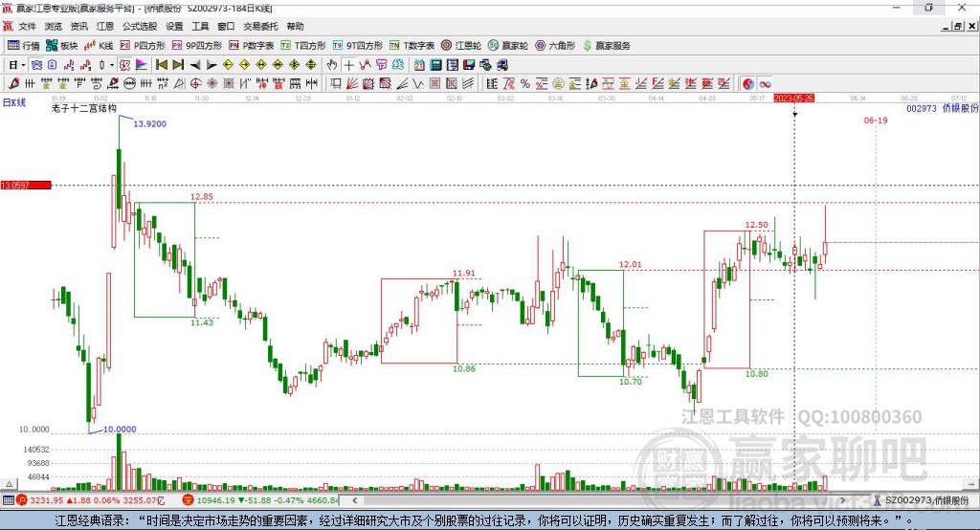This screenshot has height=530, width=980.
Task: Open the 9T四方形 tool
Action: click(358, 46)
